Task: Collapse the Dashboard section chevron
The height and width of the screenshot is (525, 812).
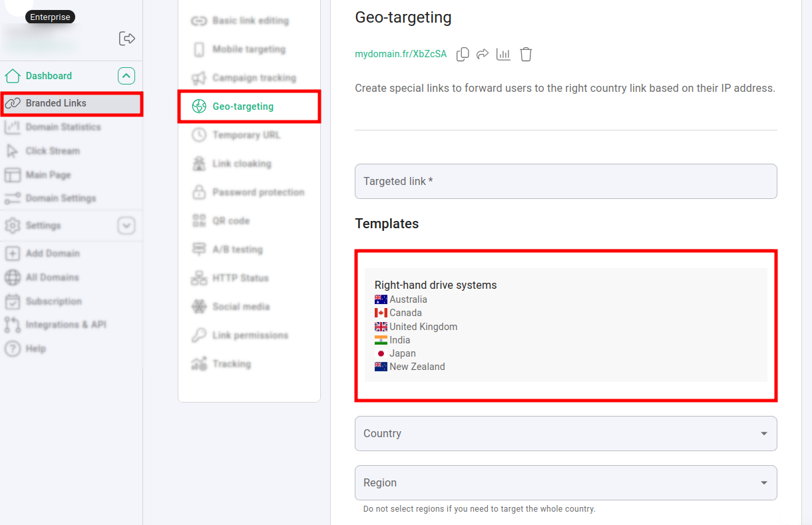Action: point(126,76)
